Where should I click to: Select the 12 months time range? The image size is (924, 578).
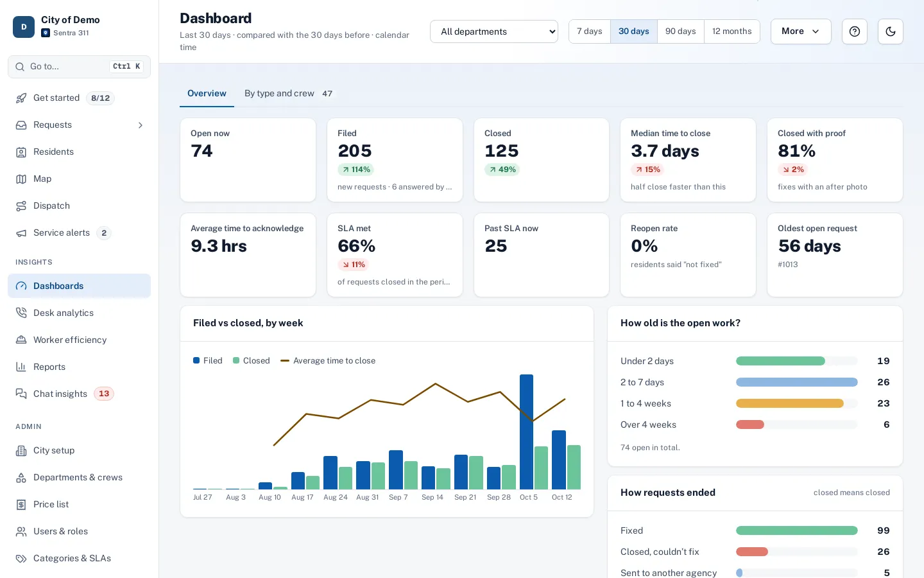pos(732,31)
